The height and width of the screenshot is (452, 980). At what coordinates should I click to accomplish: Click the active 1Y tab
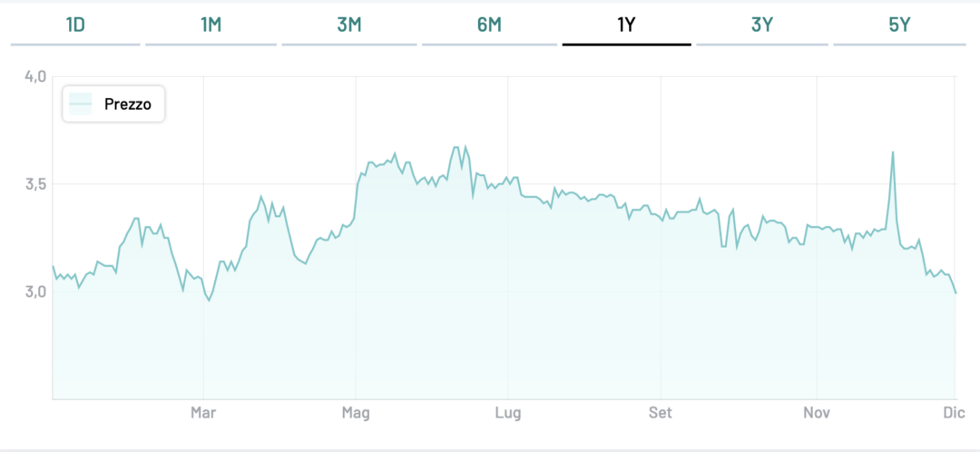click(x=626, y=25)
